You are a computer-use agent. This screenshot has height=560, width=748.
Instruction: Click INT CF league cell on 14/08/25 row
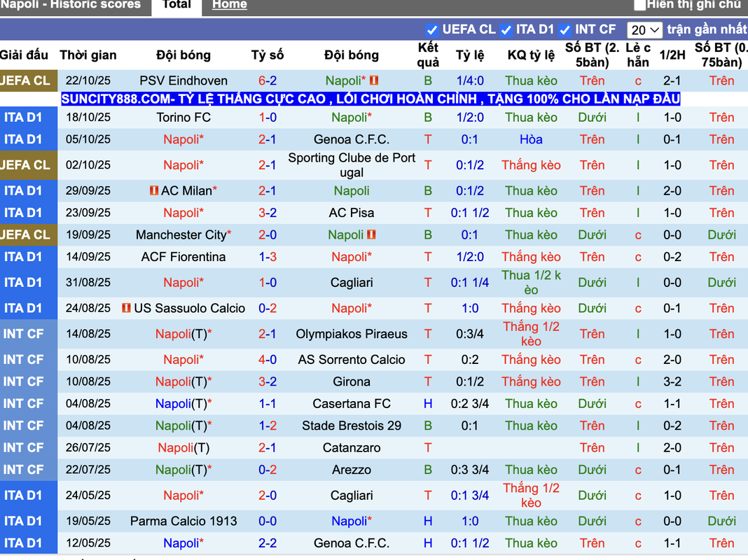pos(29,334)
